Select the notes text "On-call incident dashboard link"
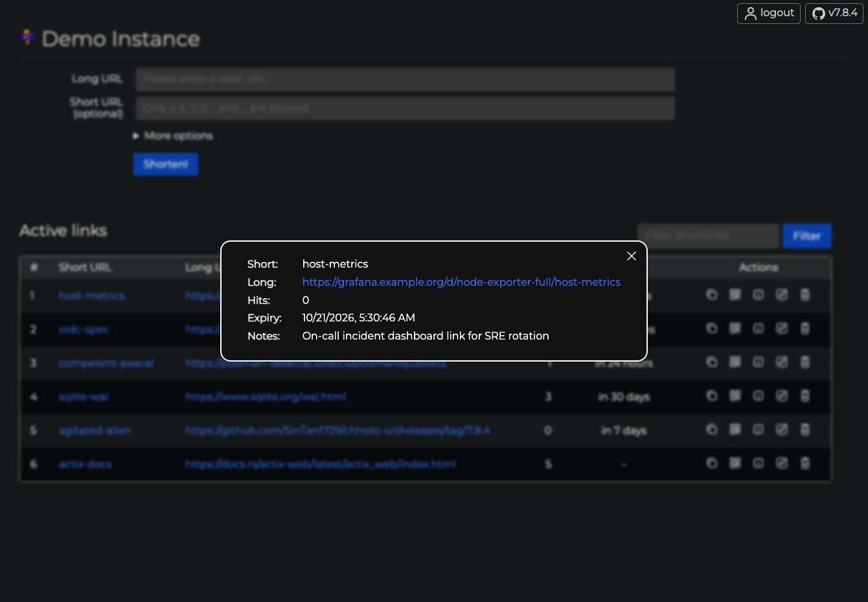 [x=383, y=336]
